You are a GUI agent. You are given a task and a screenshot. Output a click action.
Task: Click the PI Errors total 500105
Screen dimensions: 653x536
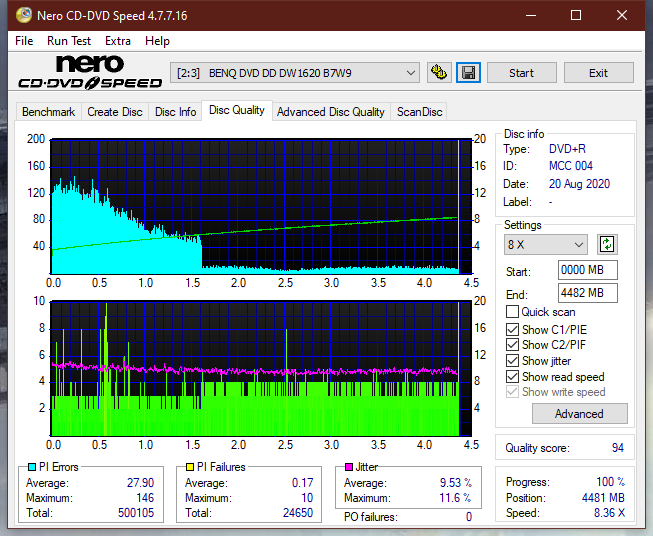[136, 513]
